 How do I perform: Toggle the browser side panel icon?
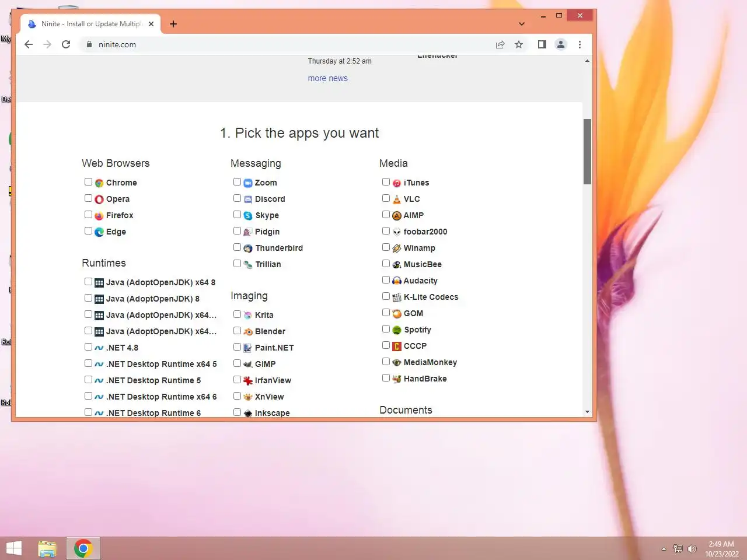tap(542, 44)
